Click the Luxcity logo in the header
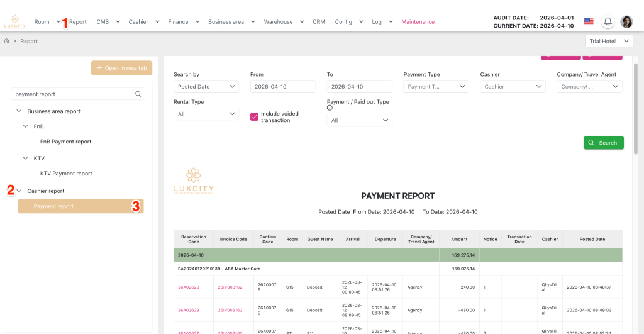 click(15, 22)
